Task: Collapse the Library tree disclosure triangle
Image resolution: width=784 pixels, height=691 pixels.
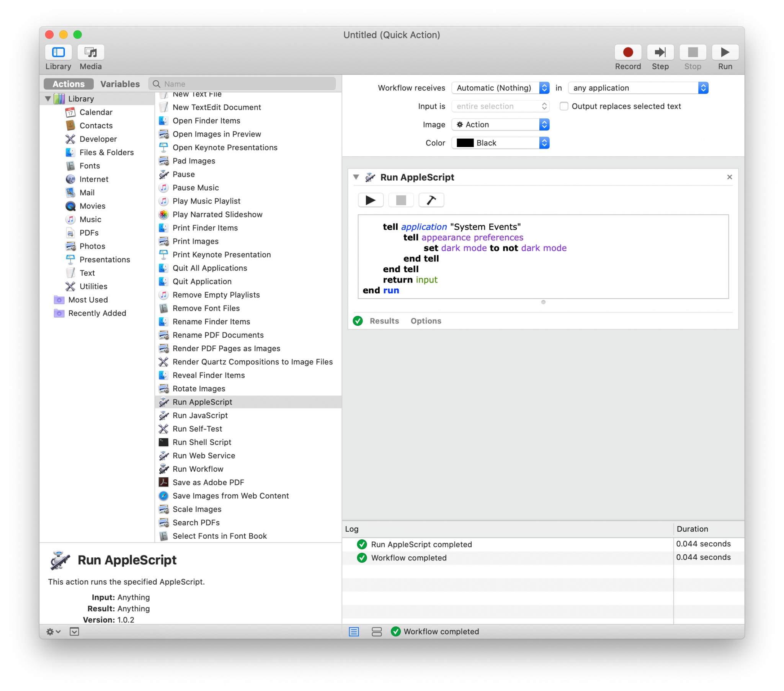Action: 48,99
